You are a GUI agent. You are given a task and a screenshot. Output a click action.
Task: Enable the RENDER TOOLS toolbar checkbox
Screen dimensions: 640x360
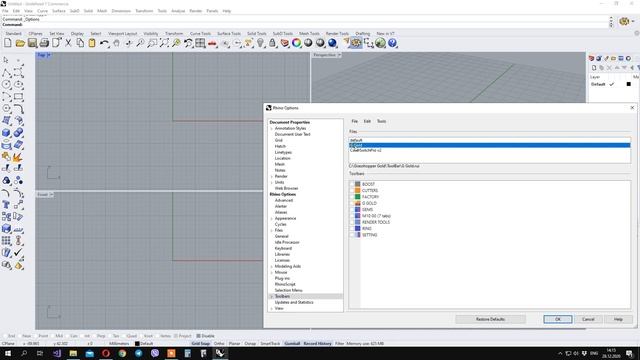pos(352,222)
